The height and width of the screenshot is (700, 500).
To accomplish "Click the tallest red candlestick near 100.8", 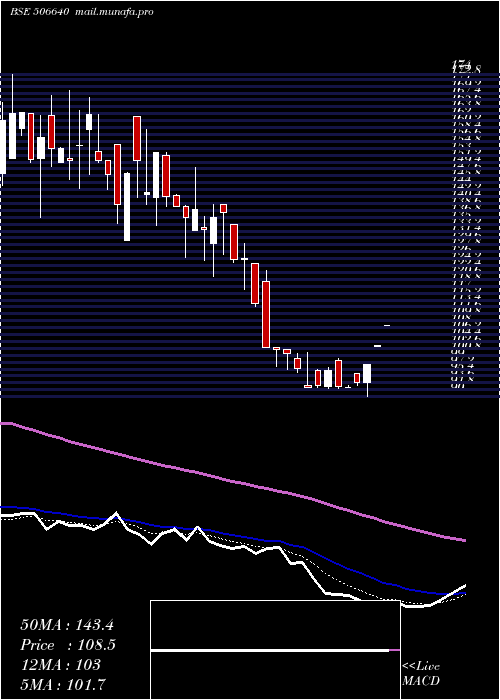I will pos(266,314).
